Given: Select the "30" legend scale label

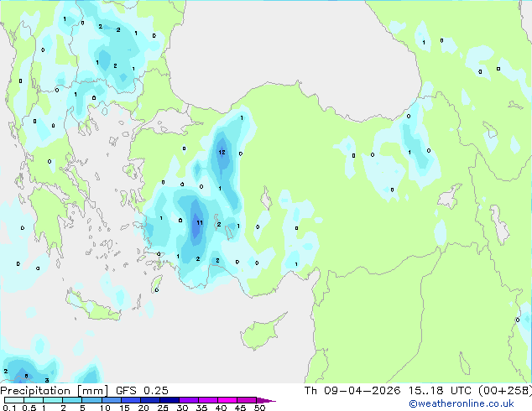Looking at the screenshot, I should pyautogui.click(x=182, y=408).
